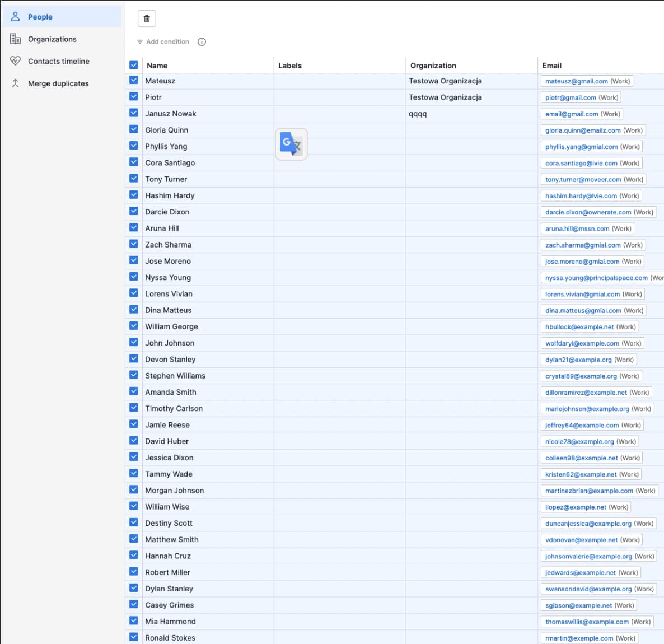Click the Organizations building icon
The image size is (664, 644).
(16, 39)
